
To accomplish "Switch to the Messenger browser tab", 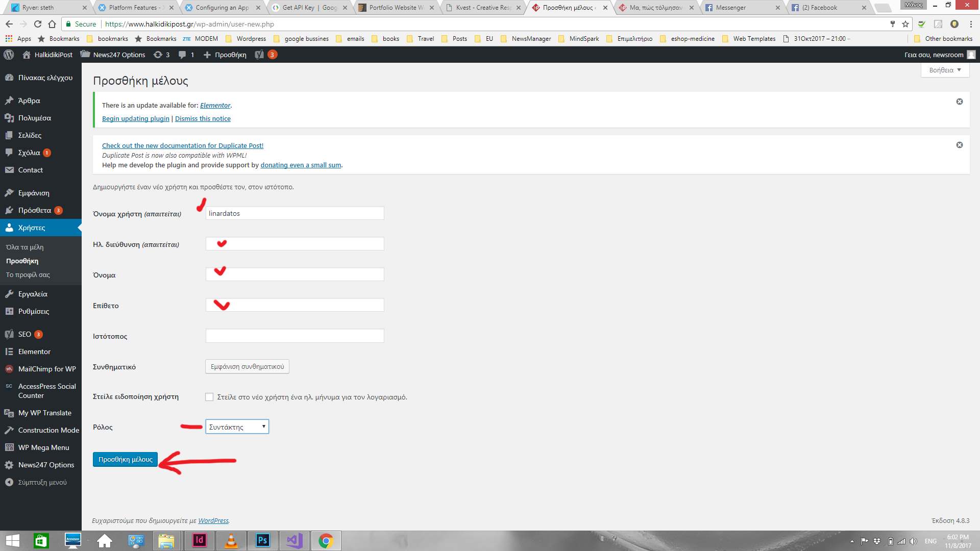I will pyautogui.click(x=730, y=8).
